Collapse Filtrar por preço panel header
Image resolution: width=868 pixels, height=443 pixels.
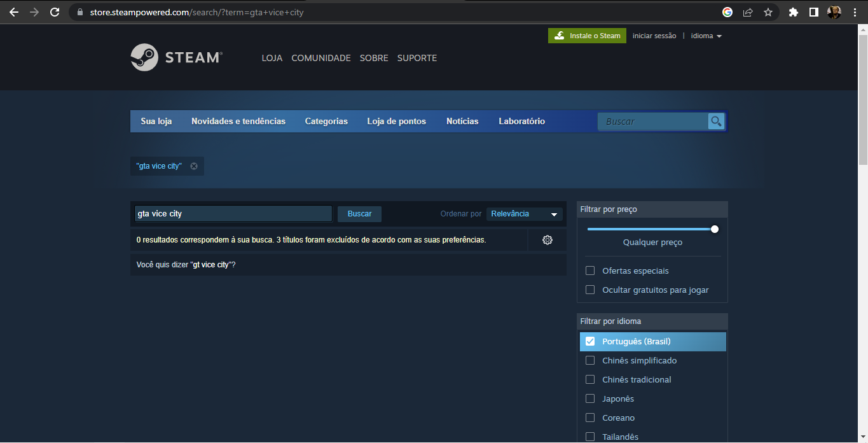pos(652,209)
